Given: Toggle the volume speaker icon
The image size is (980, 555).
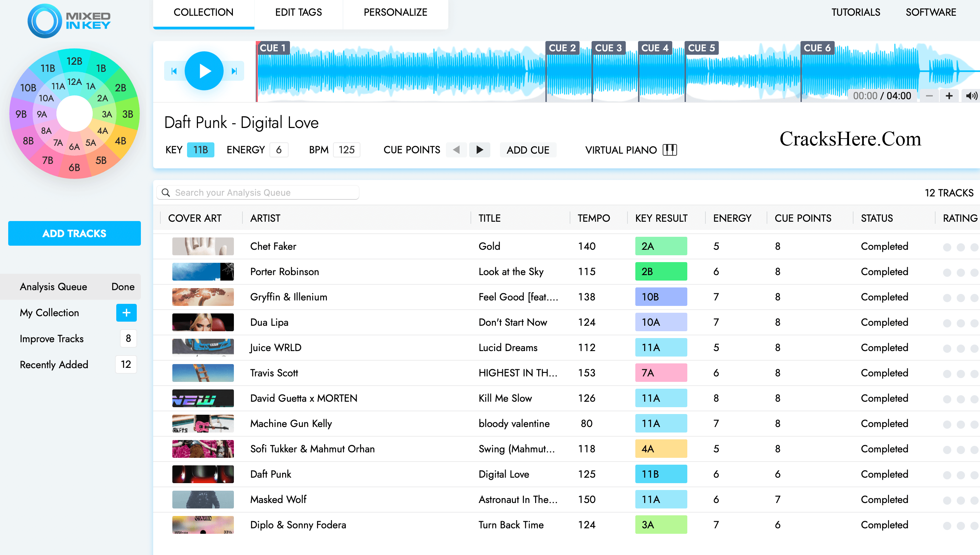Looking at the screenshot, I should [x=971, y=96].
